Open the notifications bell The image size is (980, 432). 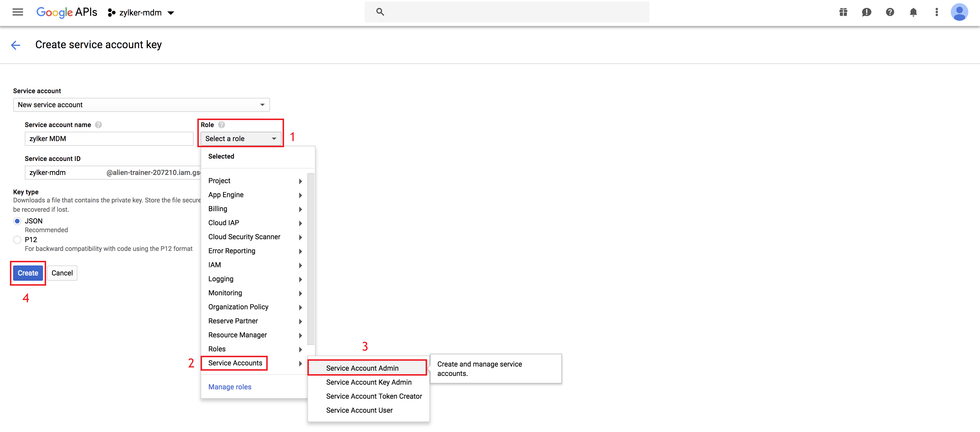(913, 12)
